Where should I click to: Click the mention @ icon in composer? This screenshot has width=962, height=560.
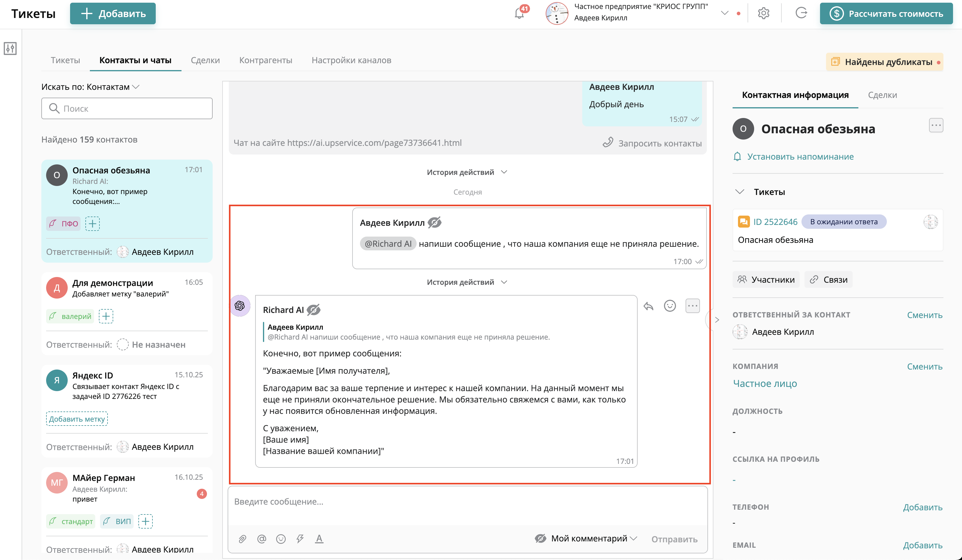[x=261, y=539]
